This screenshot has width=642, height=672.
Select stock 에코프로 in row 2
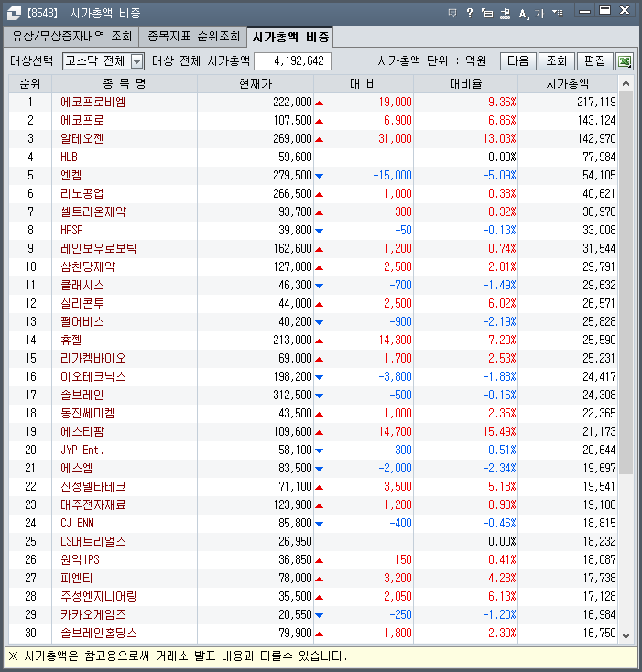click(x=82, y=121)
